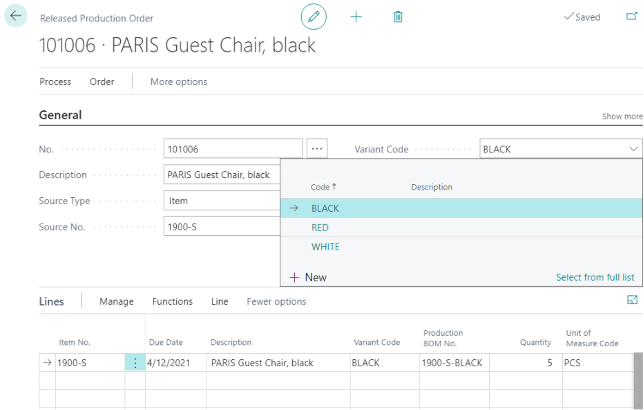Open the Order menu
This screenshot has width=644, height=410.
pyautogui.click(x=102, y=82)
